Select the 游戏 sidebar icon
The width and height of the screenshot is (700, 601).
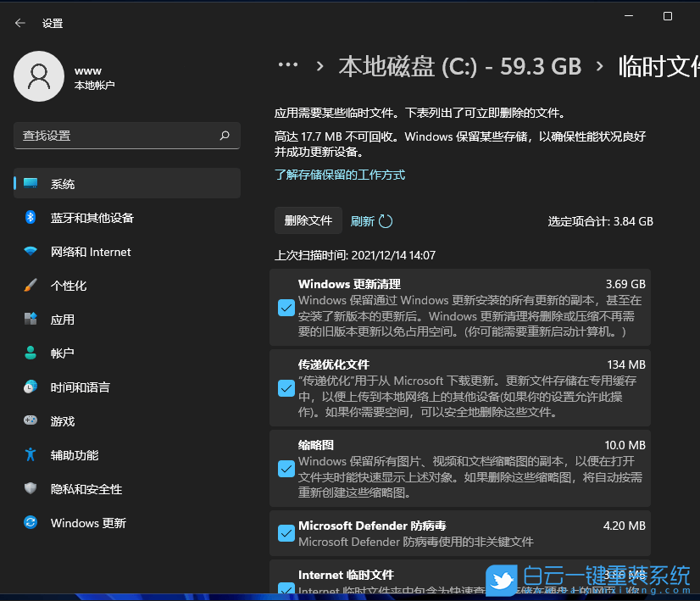[x=30, y=421]
